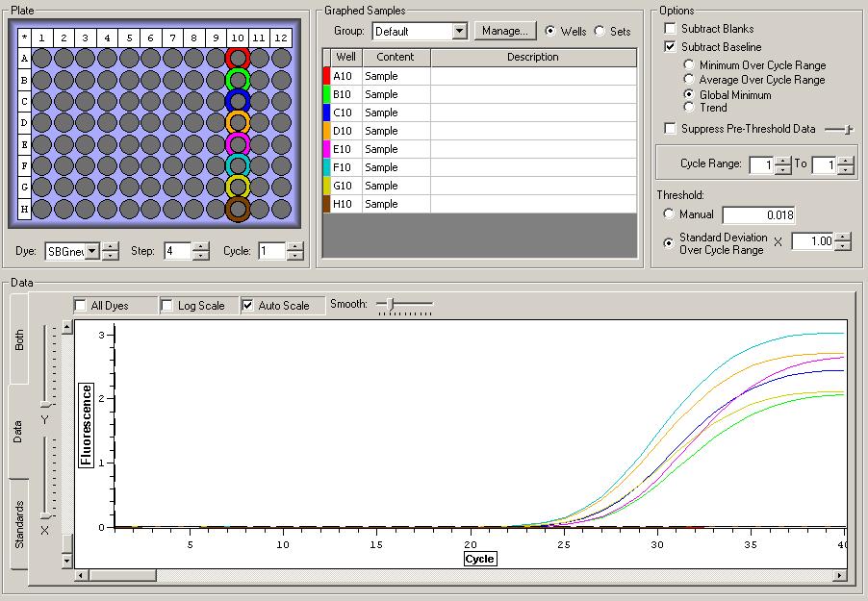Click Cycle Range start spinner
The height and width of the screenshot is (601, 868).
click(x=782, y=165)
